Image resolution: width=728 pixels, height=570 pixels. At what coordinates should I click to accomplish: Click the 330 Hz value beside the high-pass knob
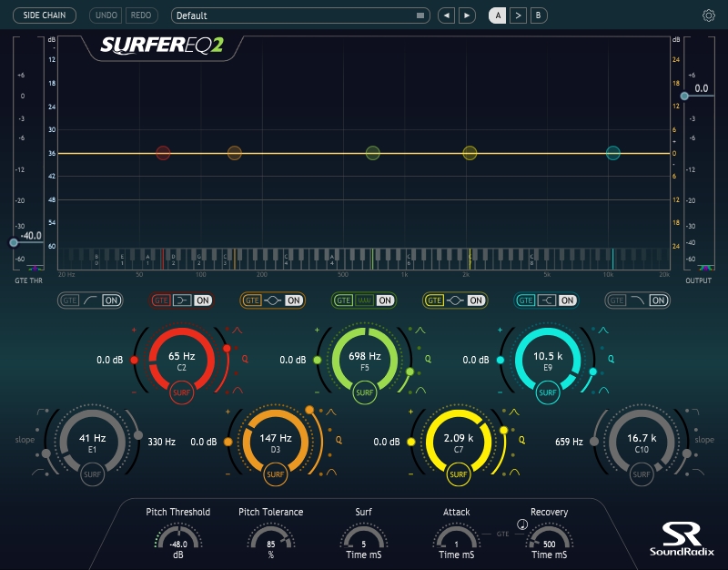(162, 442)
